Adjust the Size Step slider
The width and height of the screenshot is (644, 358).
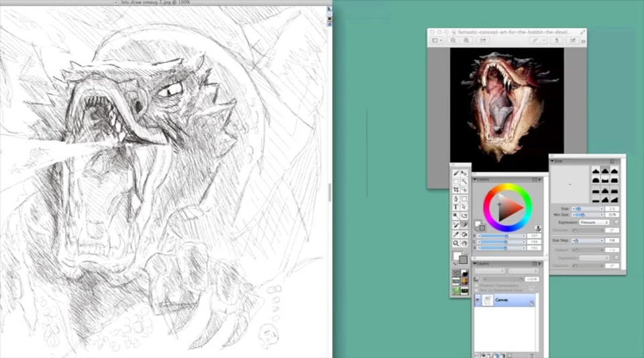[588, 240]
